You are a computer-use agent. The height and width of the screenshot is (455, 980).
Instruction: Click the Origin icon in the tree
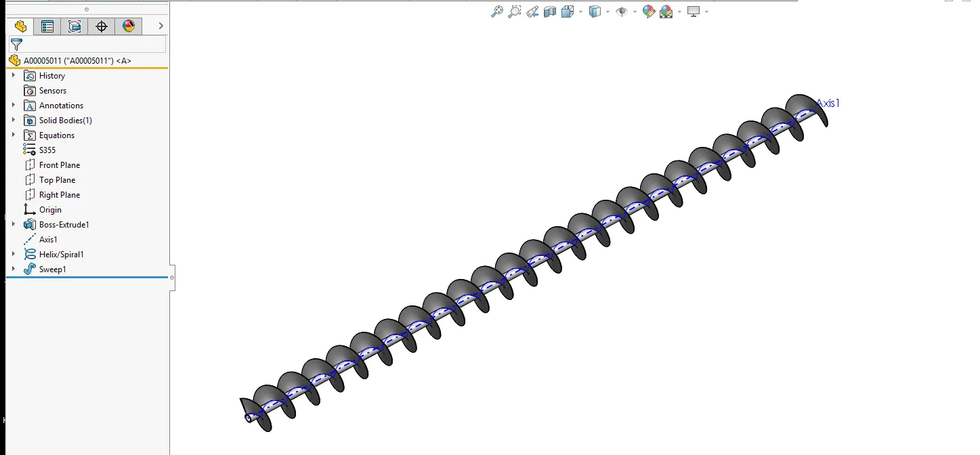click(x=30, y=210)
